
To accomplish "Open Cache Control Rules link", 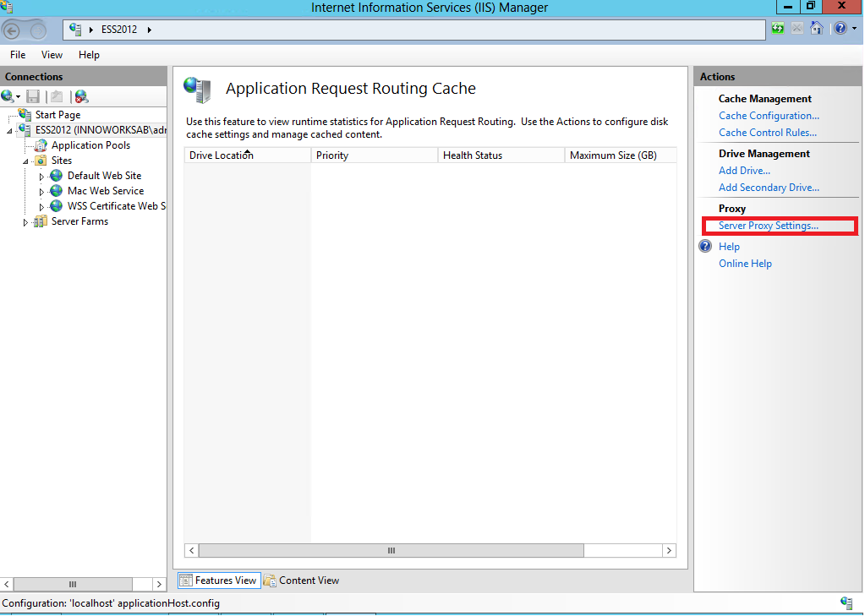I will [768, 133].
